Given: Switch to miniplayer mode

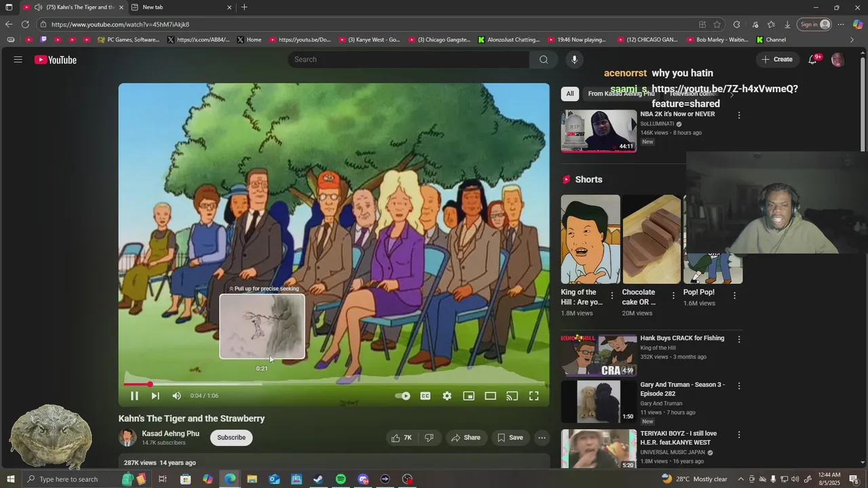Looking at the screenshot, I should (469, 396).
